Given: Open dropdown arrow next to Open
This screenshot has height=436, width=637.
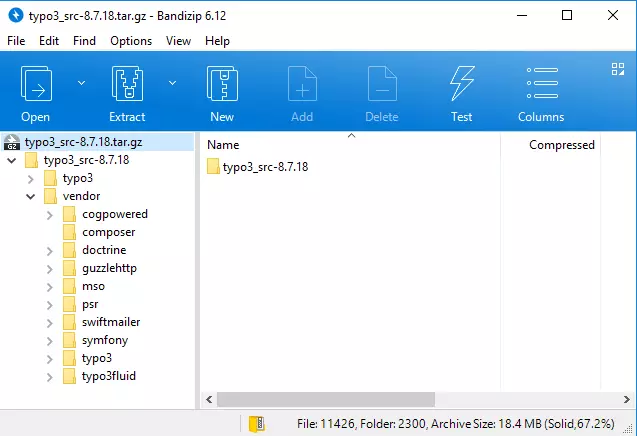Looking at the screenshot, I should tap(81, 82).
